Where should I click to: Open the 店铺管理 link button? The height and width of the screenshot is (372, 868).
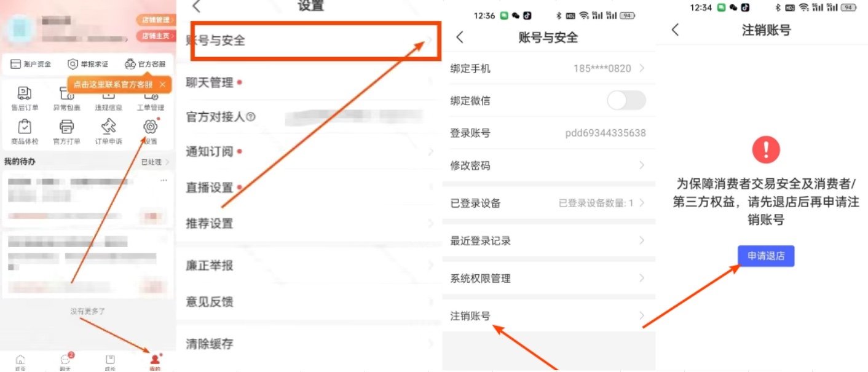tap(156, 20)
